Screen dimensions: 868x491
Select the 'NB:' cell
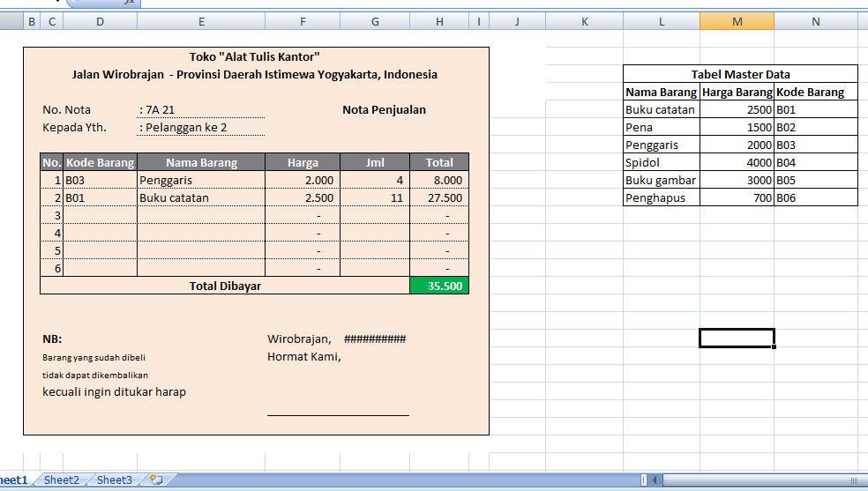pyautogui.click(x=52, y=339)
